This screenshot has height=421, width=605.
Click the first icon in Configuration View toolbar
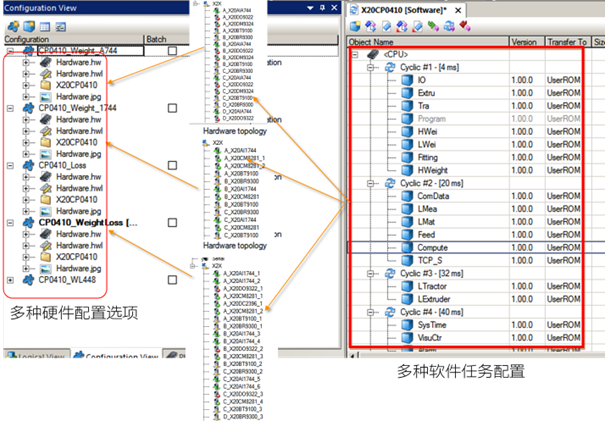[x=10, y=23]
